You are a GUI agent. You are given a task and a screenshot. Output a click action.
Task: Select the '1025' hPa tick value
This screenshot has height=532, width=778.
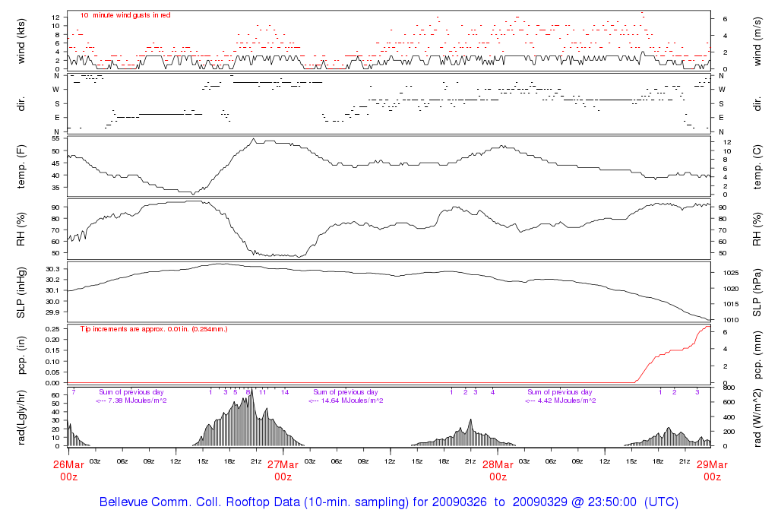click(x=730, y=273)
